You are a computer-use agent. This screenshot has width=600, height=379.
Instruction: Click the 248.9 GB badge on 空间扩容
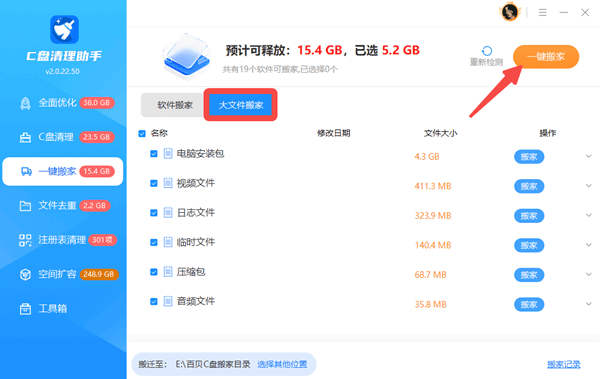[x=99, y=274]
